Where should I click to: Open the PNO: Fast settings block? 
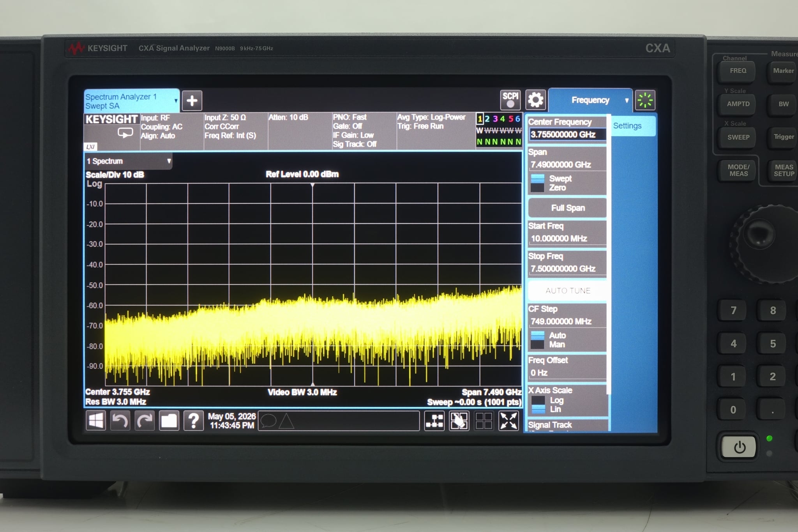(x=364, y=131)
